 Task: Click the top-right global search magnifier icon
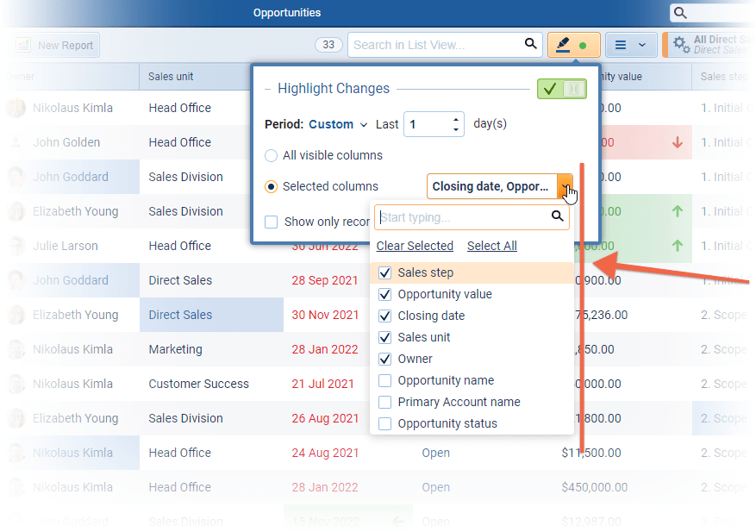(x=681, y=13)
